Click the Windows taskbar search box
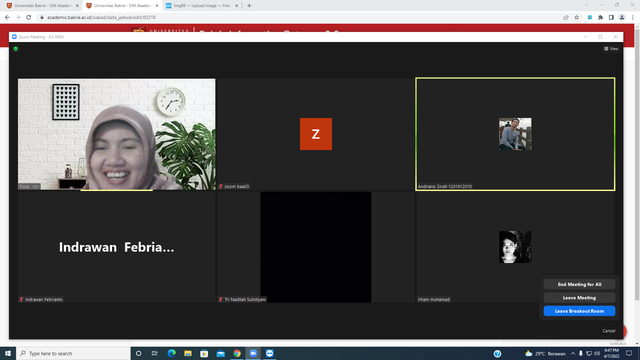The image size is (640, 360). click(x=73, y=353)
